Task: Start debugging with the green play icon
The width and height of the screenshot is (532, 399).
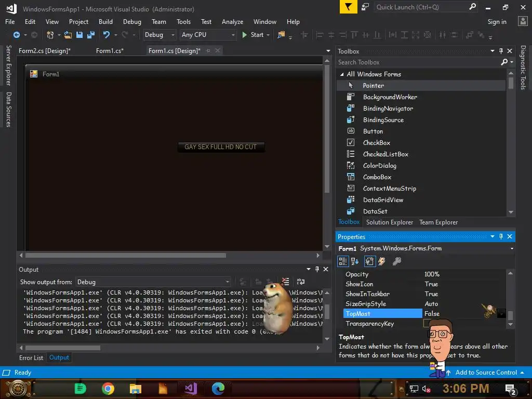Action: click(244, 35)
